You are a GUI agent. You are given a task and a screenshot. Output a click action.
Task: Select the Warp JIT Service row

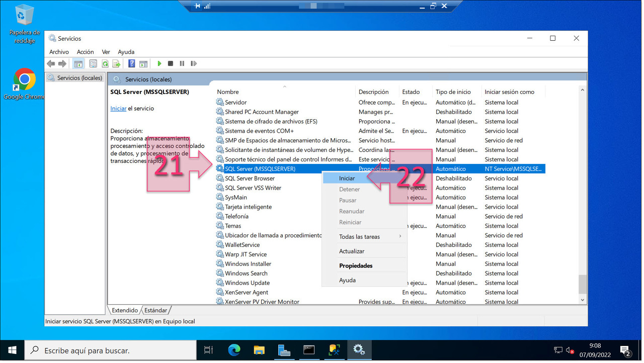[x=380, y=254]
